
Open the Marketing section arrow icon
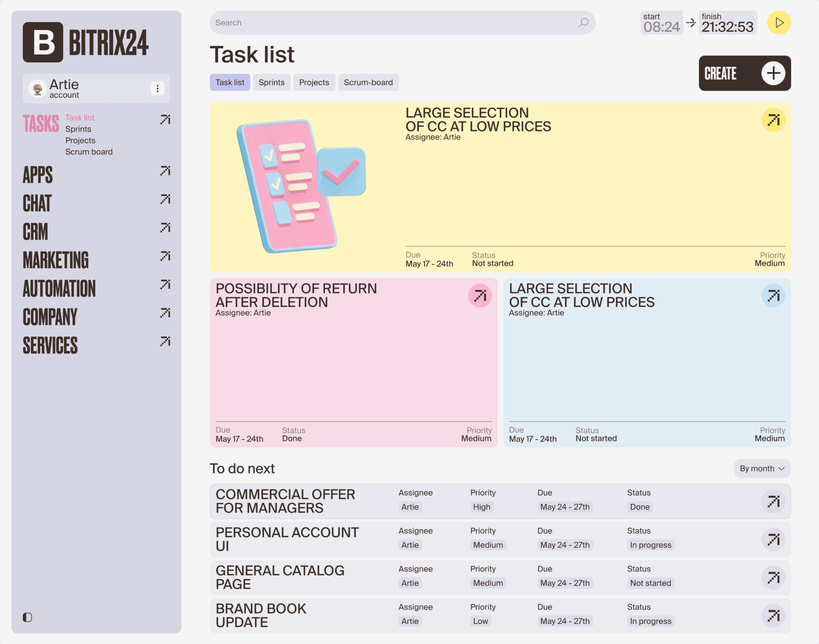[165, 256]
